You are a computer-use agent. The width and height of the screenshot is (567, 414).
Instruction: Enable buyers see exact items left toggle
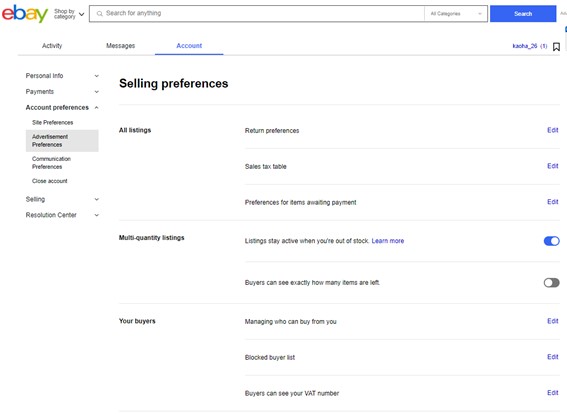551,283
